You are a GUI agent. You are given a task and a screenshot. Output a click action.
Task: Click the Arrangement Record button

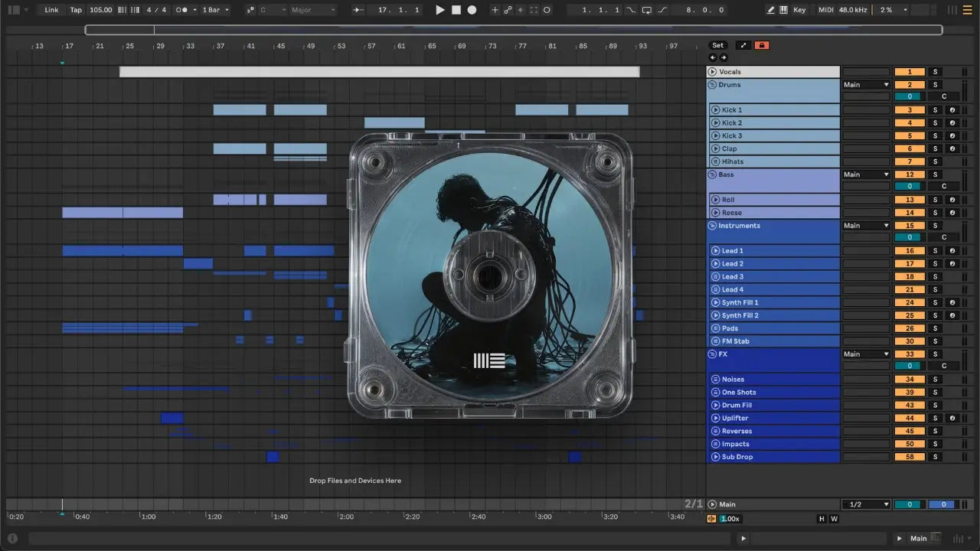pyautogui.click(x=472, y=10)
